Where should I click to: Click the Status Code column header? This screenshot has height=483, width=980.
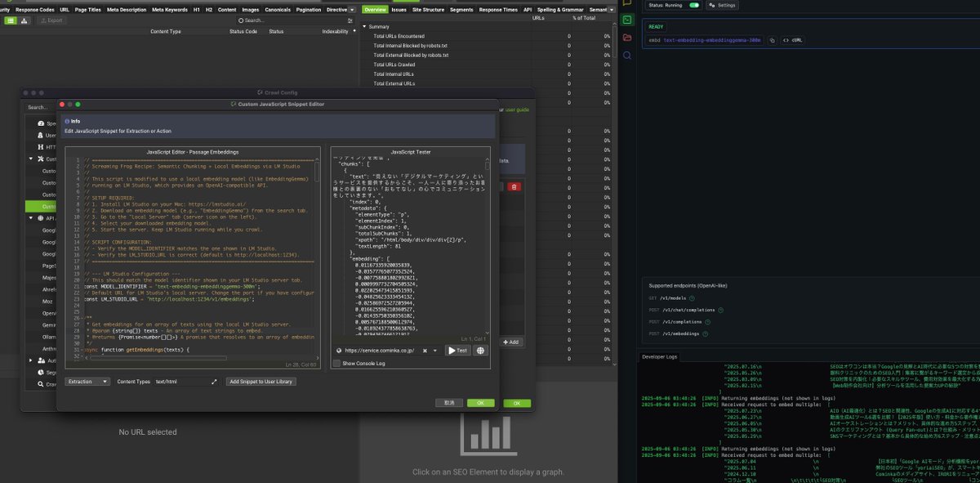(243, 31)
